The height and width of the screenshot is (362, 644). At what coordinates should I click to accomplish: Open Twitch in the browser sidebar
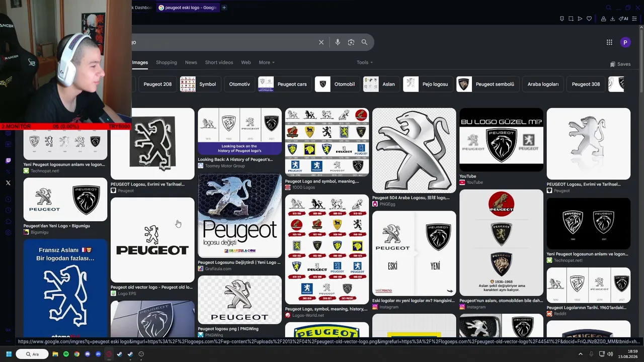pos(8,161)
